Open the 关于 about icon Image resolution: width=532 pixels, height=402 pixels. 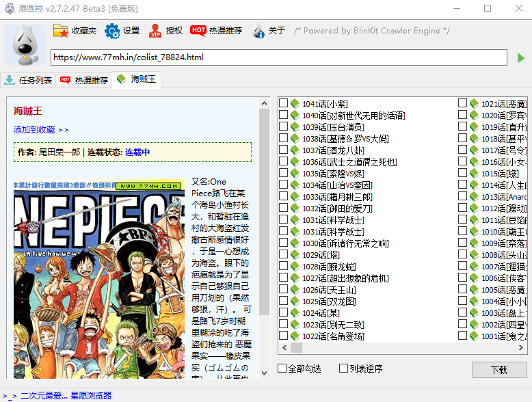258,31
